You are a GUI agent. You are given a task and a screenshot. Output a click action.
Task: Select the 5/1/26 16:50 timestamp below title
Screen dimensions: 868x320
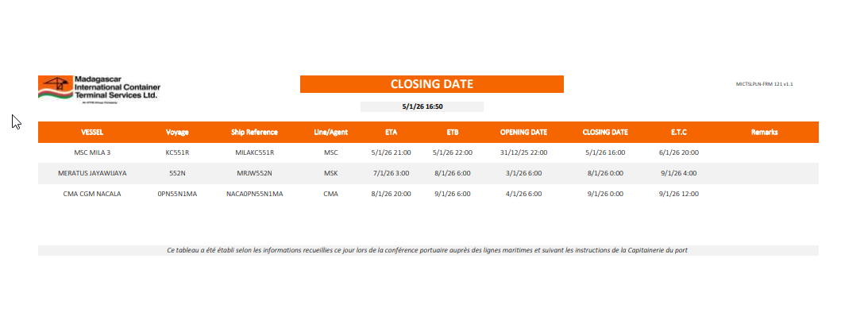pos(422,106)
